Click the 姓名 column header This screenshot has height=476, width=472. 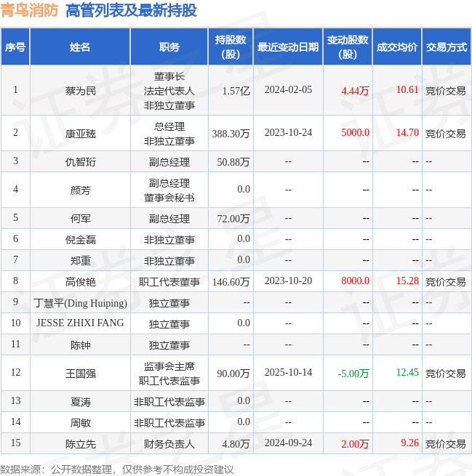[80, 47]
